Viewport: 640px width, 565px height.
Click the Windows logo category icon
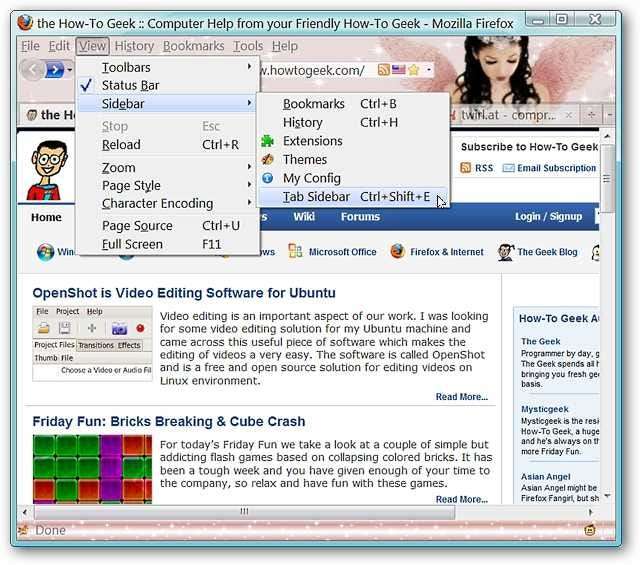click(45, 252)
